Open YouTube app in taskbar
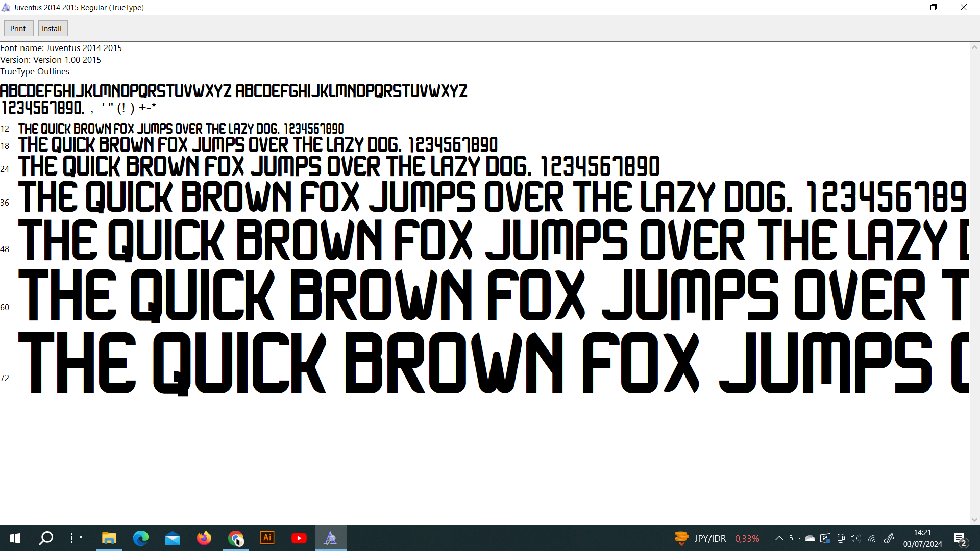Screen dimensions: 980x551 tap(299, 538)
